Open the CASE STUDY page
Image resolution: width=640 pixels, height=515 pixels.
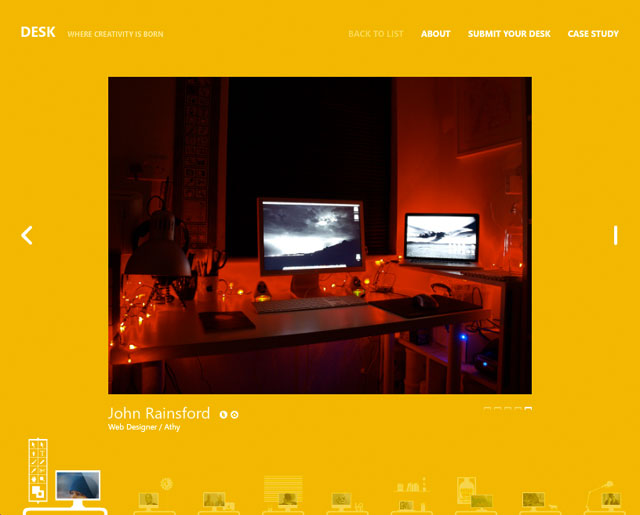[x=593, y=34]
